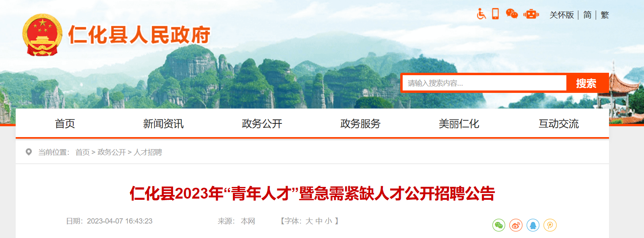Click the WeChat icon in top bar
644x238 pixels.
(x=512, y=14)
